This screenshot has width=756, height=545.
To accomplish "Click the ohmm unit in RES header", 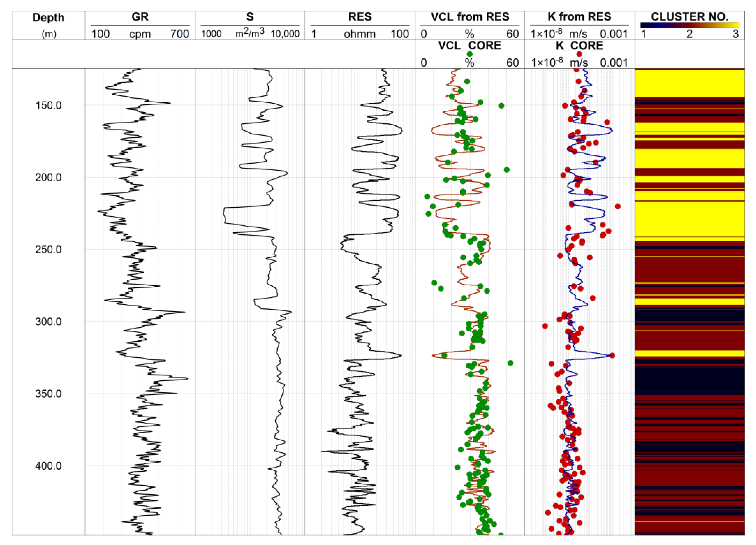I will point(360,34).
